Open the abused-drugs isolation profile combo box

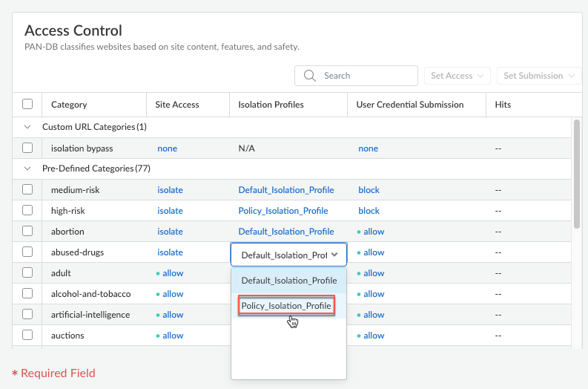click(x=288, y=255)
